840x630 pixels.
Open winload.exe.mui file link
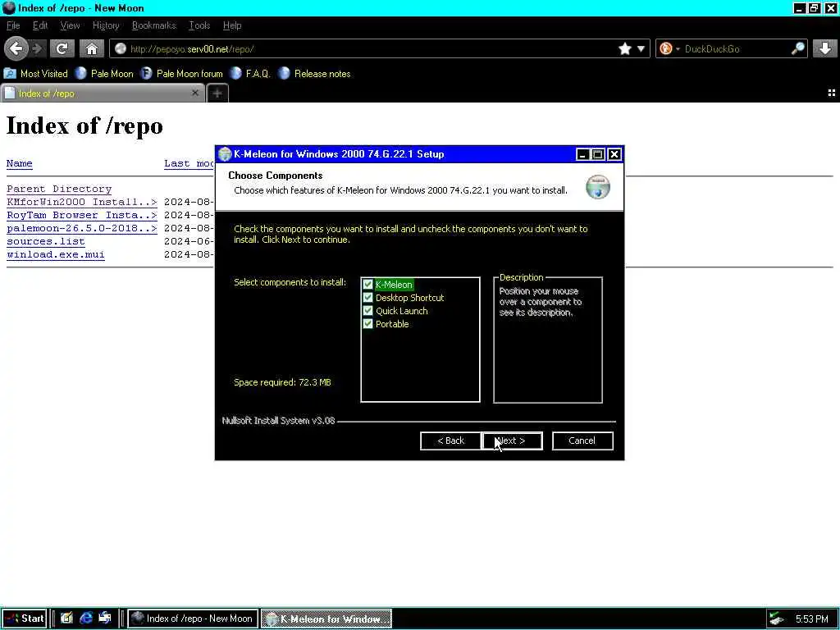pyautogui.click(x=56, y=254)
